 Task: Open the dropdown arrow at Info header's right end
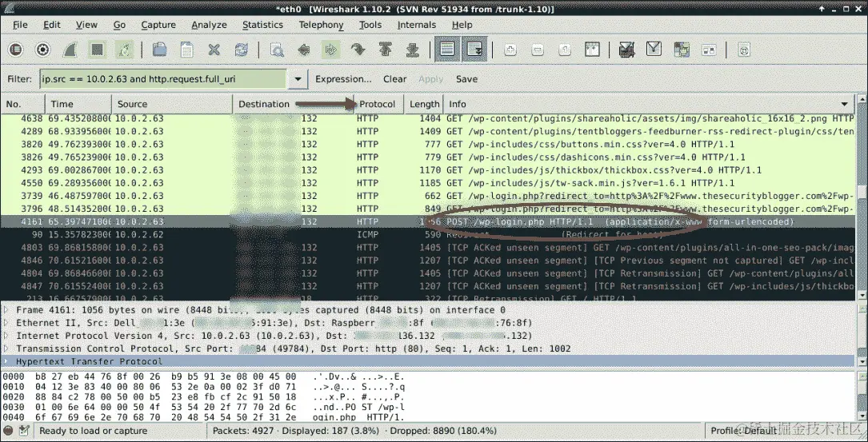click(844, 104)
